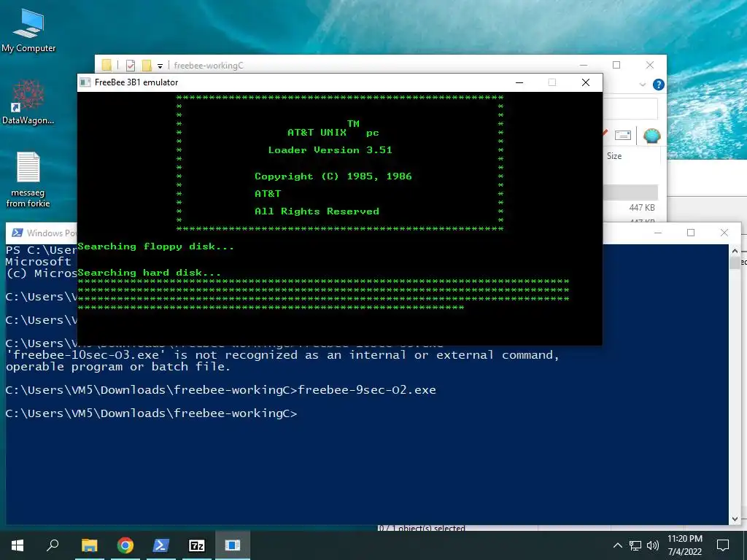
Task: Open 7-Zip from taskbar
Action: [197, 545]
